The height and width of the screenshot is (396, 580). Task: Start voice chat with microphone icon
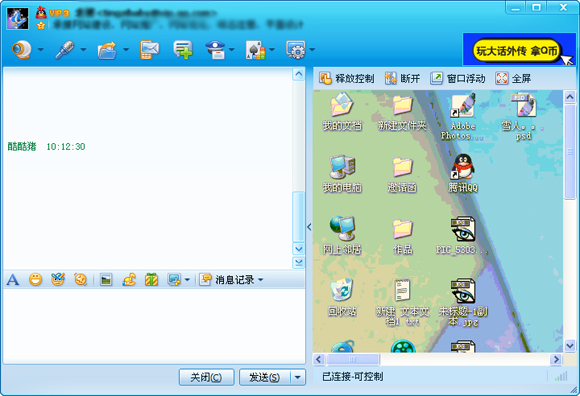coord(65,50)
